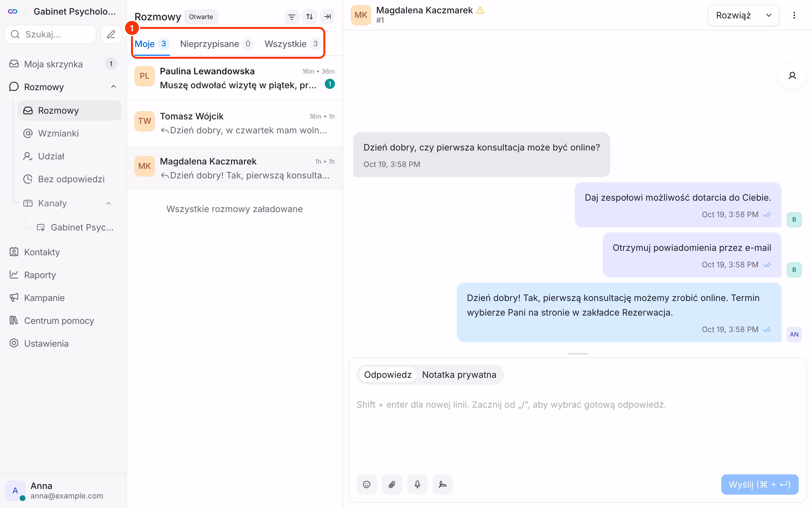This screenshot has width=812, height=508.
Task: Click the compose new conversation pencil icon
Action: coord(111,34)
